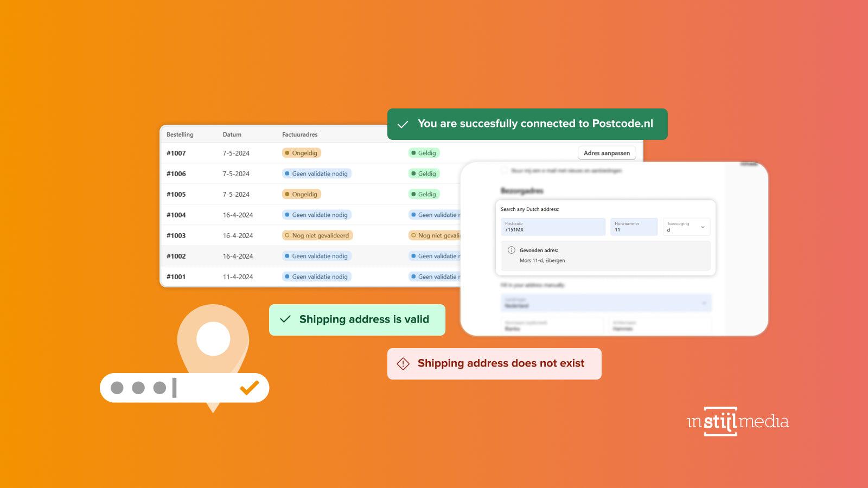This screenshot has width=868, height=488.
Task: Click third dot in the address progress bar
Action: tap(158, 388)
